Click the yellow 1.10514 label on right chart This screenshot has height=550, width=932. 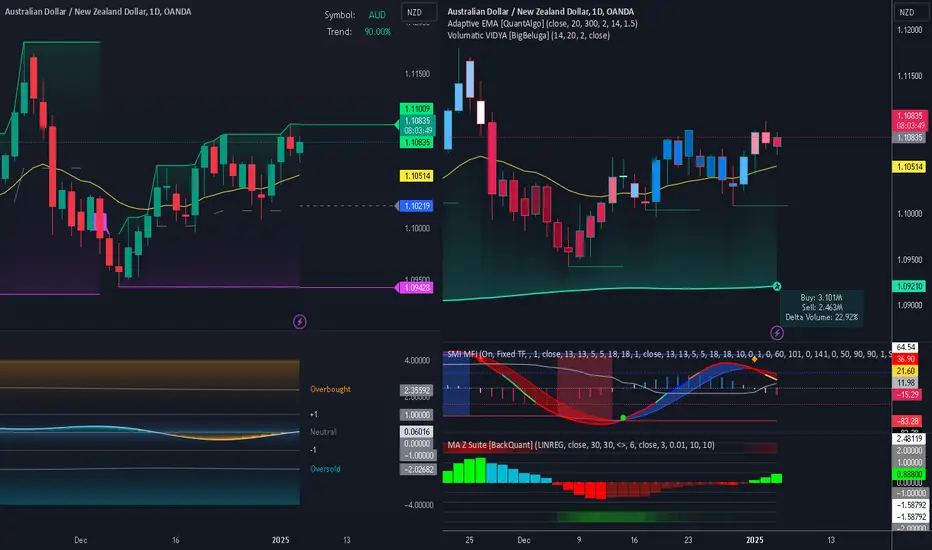click(x=909, y=167)
